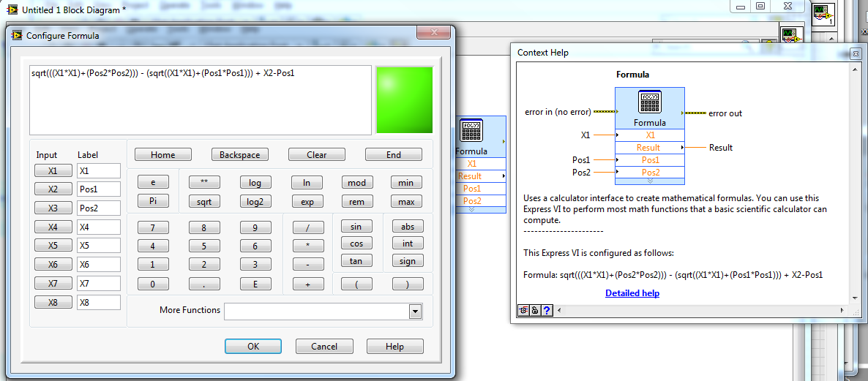Click the close parenthesis button
Viewport: 868px width, 381px height.
[x=408, y=284]
